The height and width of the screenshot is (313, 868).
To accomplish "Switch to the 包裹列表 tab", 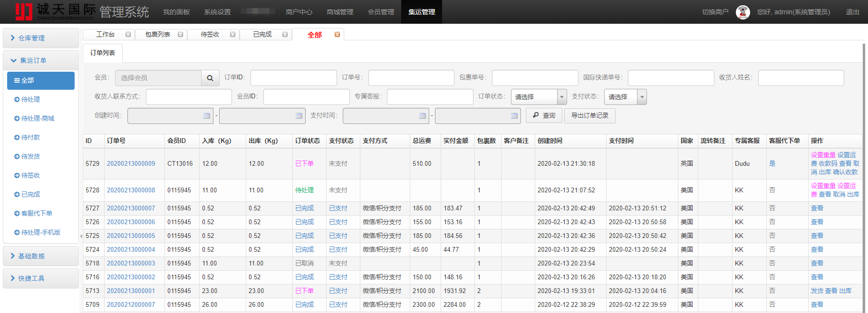I will click(157, 35).
